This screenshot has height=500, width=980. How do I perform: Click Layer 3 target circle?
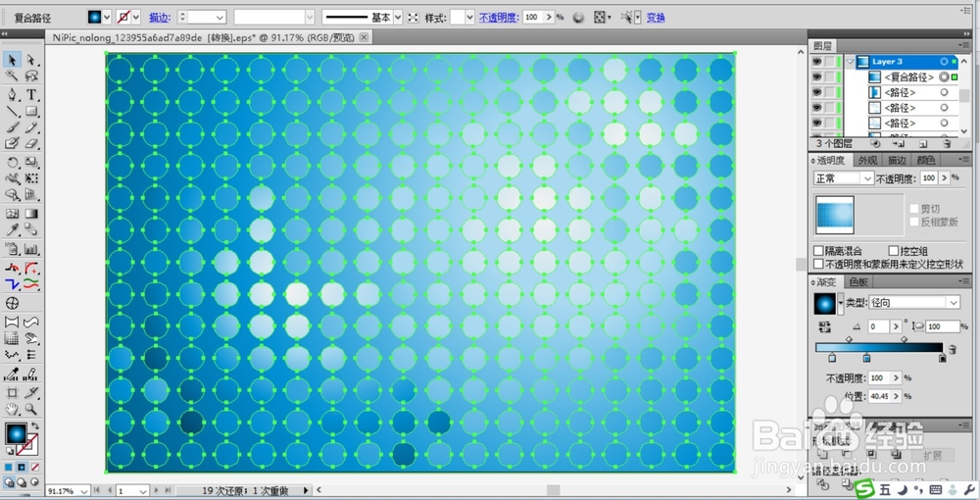click(x=944, y=61)
